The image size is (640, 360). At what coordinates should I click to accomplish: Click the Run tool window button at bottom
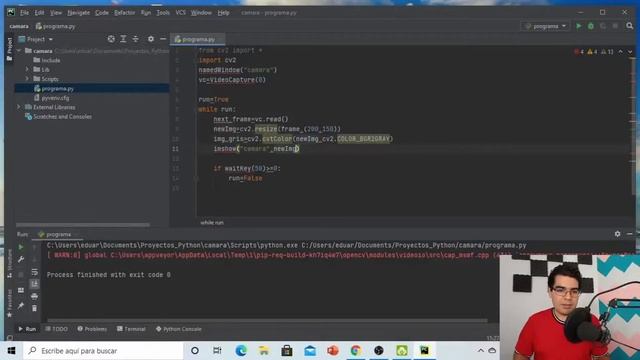pos(27,329)
